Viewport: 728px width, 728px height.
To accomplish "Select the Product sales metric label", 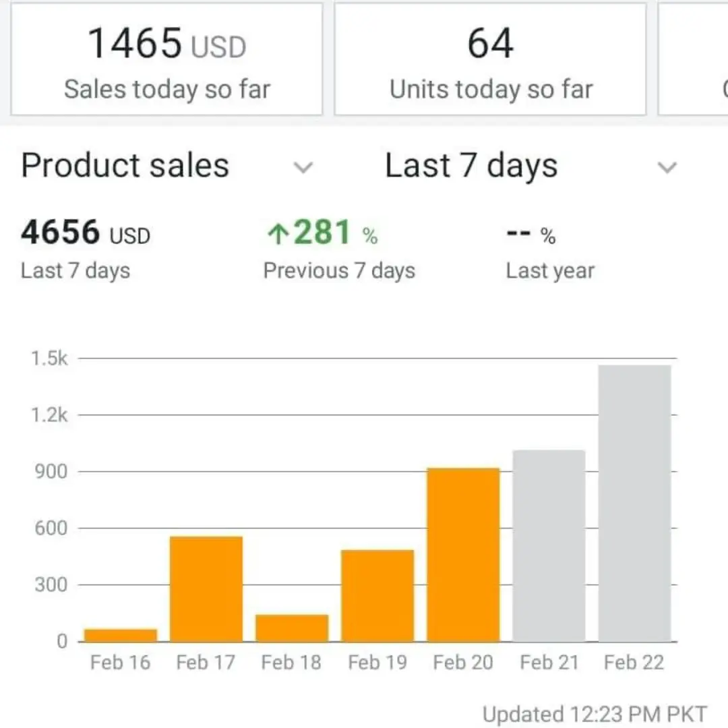I will [x=125, y=166].
